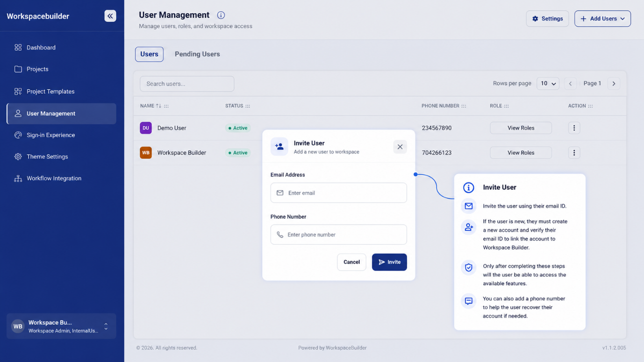
Task: Go to the next page with the right arrow
Action: 614,84
